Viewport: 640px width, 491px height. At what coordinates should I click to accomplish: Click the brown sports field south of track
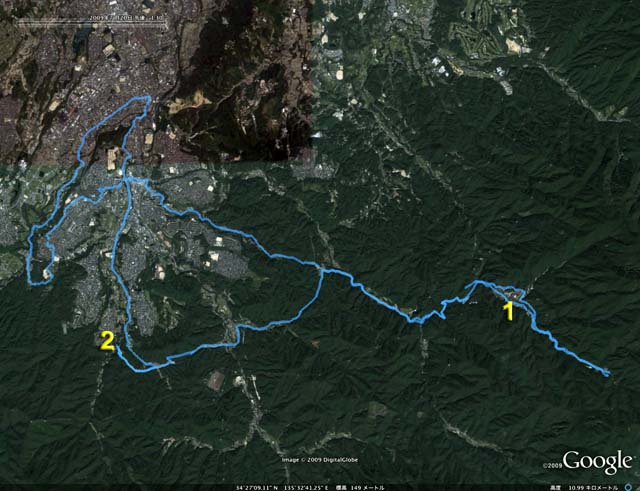click(x=216, y=380)
